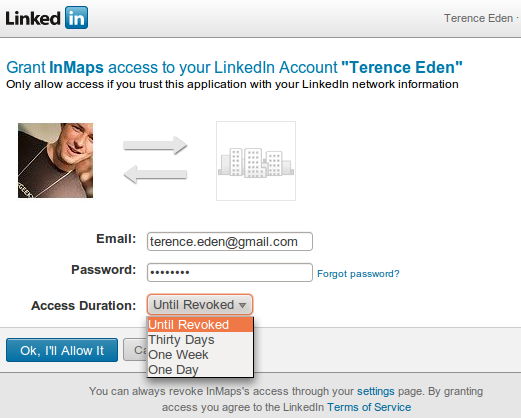The image size is (521, 418).
Task: Click the Linked wordmark in the header
Action: [x=33, y=18]
